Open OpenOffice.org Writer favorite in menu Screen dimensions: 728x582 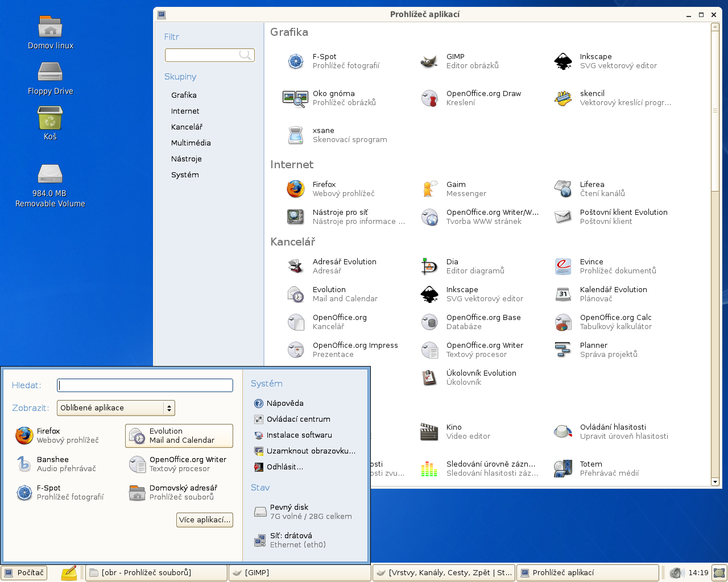179,464
